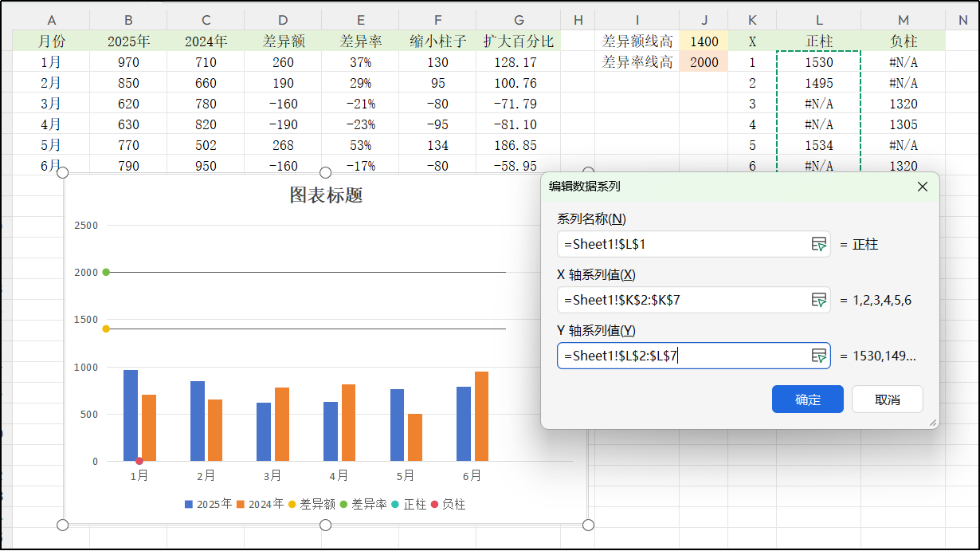The image size is (980, 551).
Task: Click the 负柱 legend entry
Action: [x=448, y=504]
